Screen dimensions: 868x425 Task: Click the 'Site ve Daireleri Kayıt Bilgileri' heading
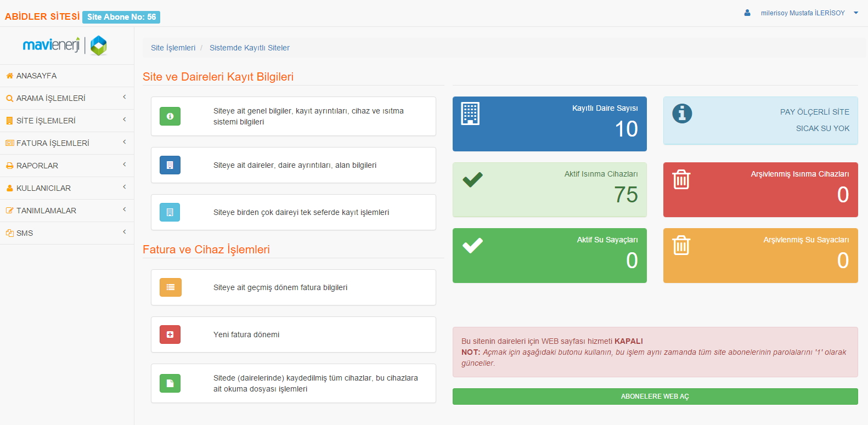218,77
